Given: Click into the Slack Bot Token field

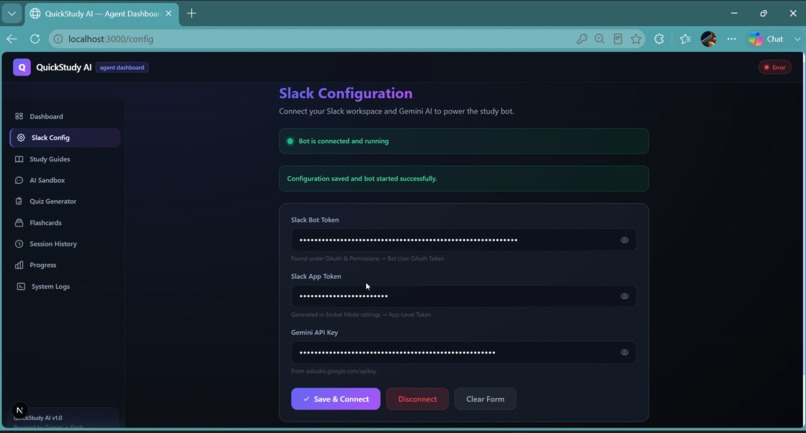Looking at the screenshot, I should point(464,240).
